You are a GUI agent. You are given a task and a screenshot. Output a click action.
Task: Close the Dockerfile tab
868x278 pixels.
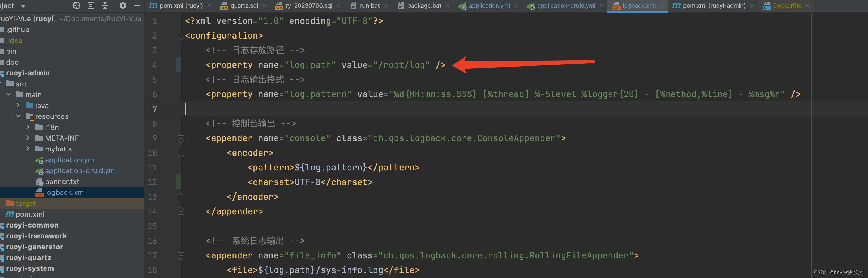(x=807, y=6)
